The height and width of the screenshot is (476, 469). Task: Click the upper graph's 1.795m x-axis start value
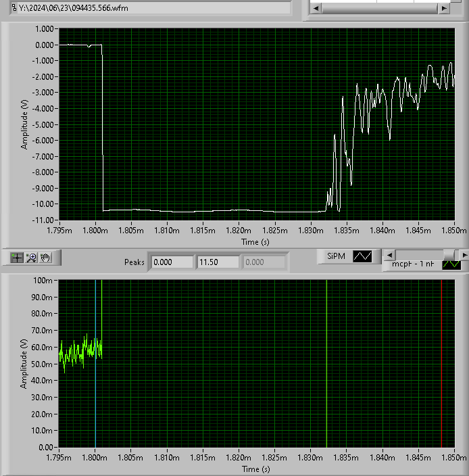pos(59,231)
